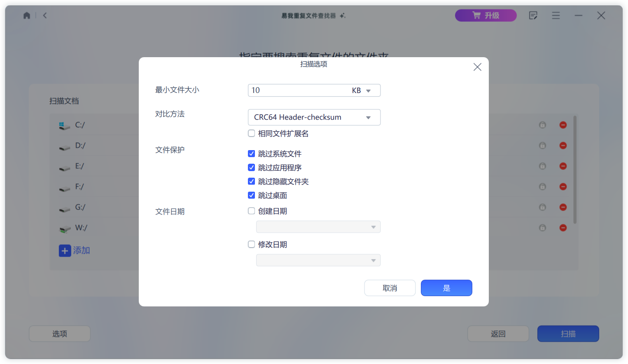The image size is (628, 364).
Task: Click the W:/ network drive icon
Action: click(65, 229)
